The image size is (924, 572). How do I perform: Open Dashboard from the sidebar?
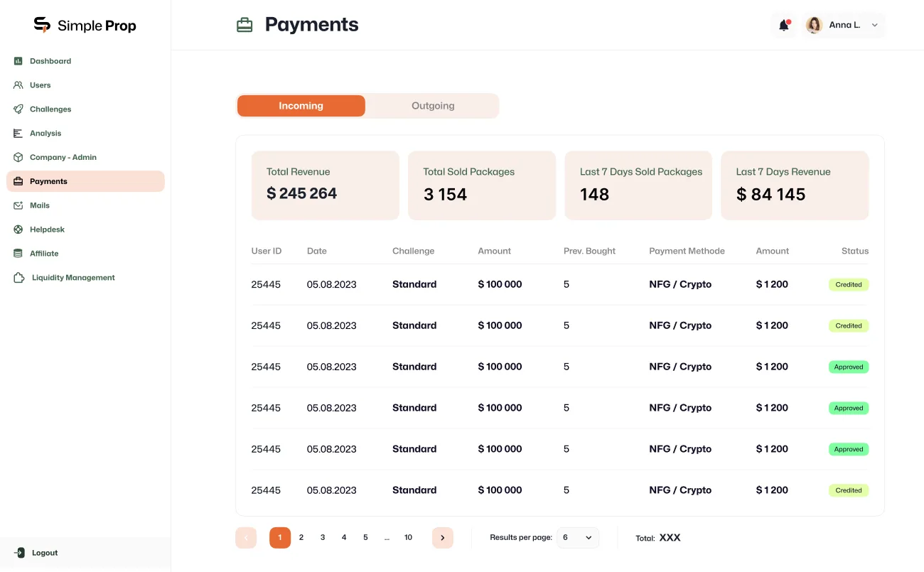tap(50, 61)
